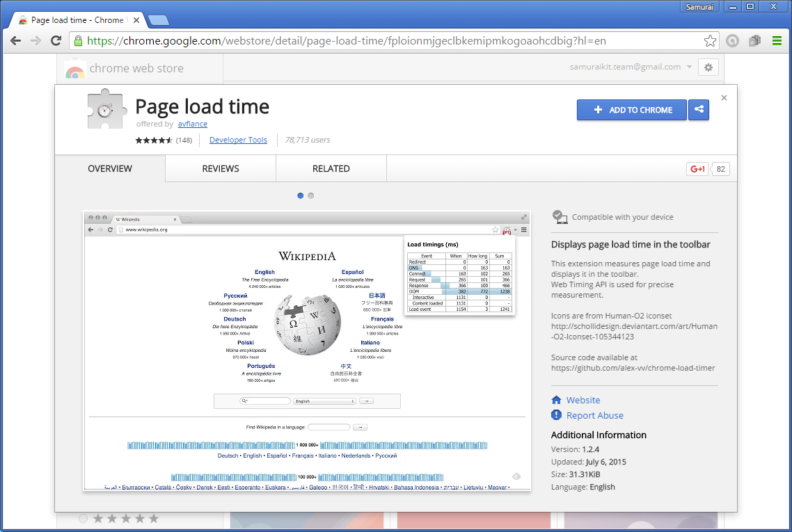Switch to the REVIEWS tab
Screen dimensions: 792x532
[221, 168]
